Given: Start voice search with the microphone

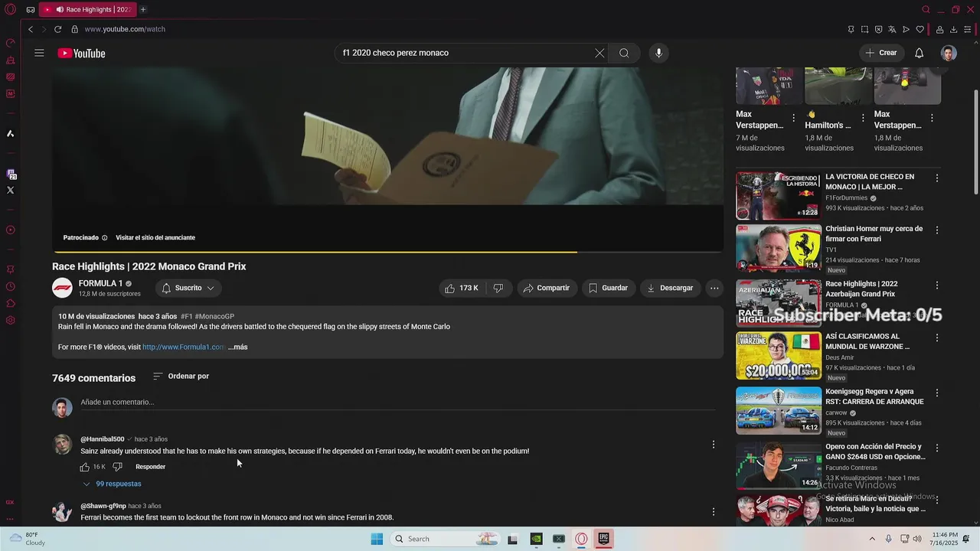Looking at the screenshot, I should [x=658, y=53].
